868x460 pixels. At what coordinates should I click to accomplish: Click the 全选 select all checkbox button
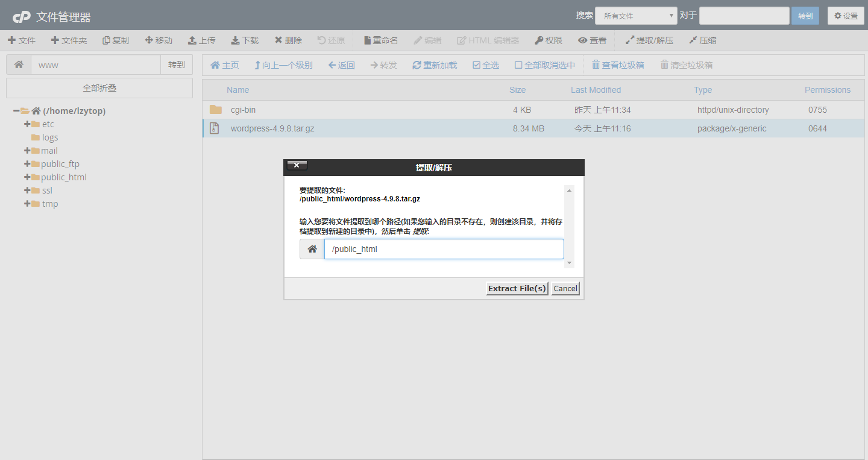(486, 65)
